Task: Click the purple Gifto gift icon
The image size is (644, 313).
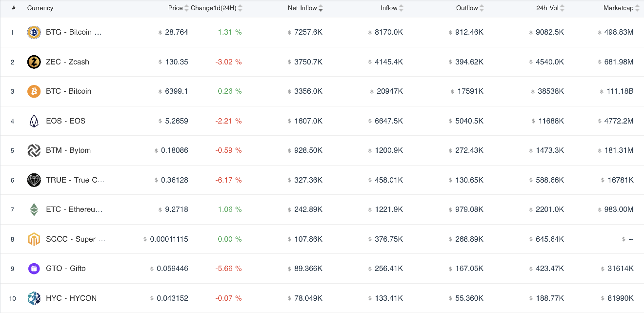Action: pyautogui.click(x=34, y=269)
